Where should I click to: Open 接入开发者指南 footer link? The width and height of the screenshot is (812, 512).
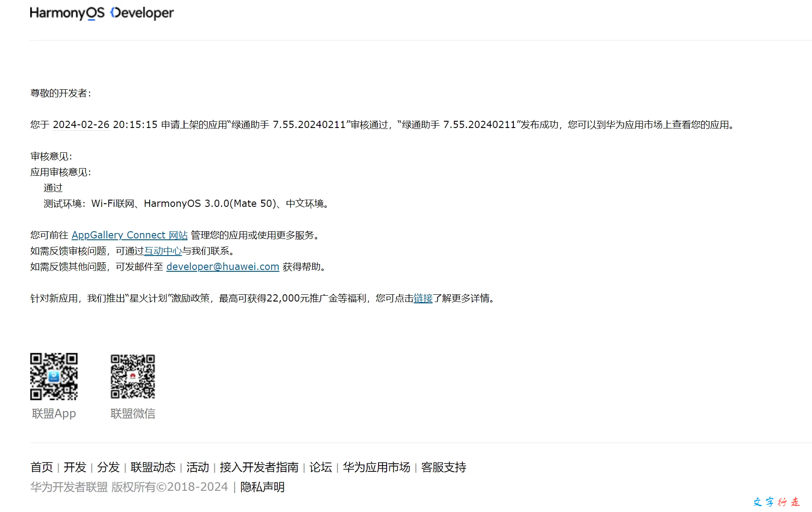click(259, 467)
